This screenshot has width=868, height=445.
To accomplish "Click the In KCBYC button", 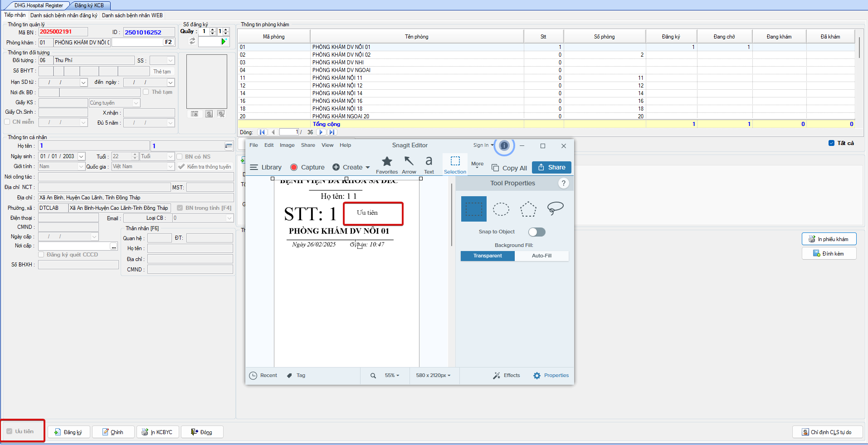I will 158,432.
